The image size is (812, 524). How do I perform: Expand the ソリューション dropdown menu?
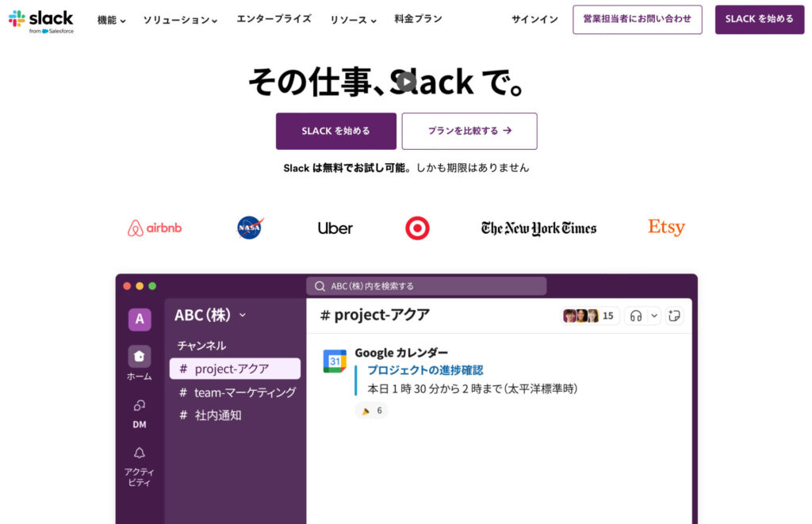(x=180, y=20)
